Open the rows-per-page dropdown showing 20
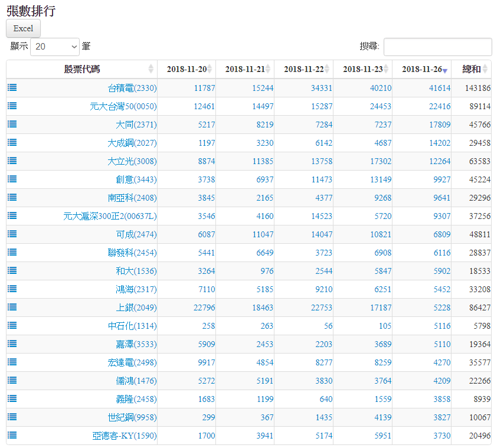The height and width of the screenshot is (448, 494). [x=55, y=46]
